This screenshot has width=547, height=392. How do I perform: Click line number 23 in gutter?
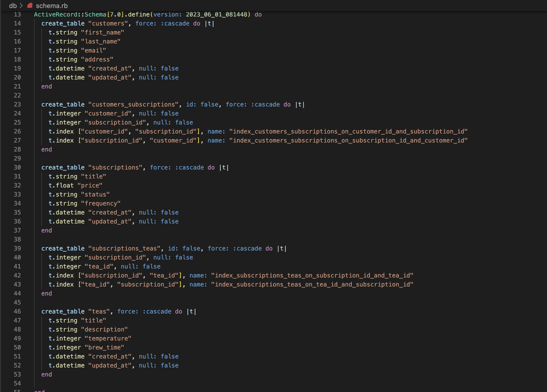coord(17,104)
